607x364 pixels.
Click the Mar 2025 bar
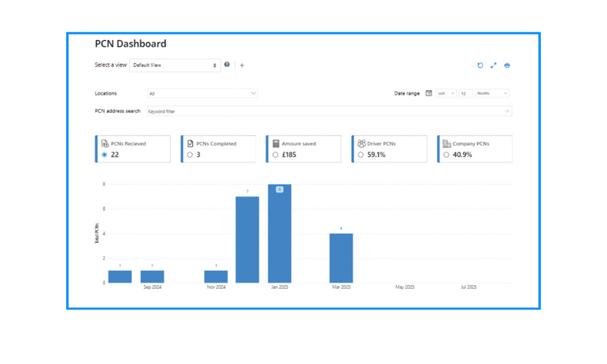(x=341, y=258)
